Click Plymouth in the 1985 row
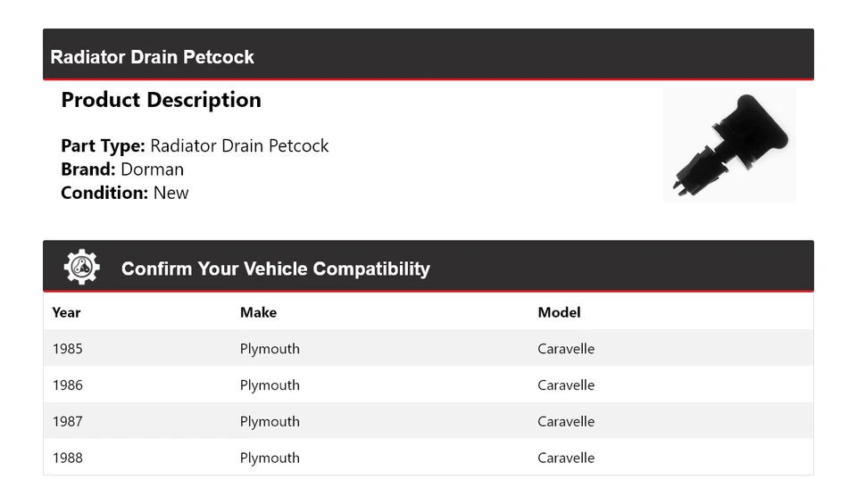 coord(270,349)
